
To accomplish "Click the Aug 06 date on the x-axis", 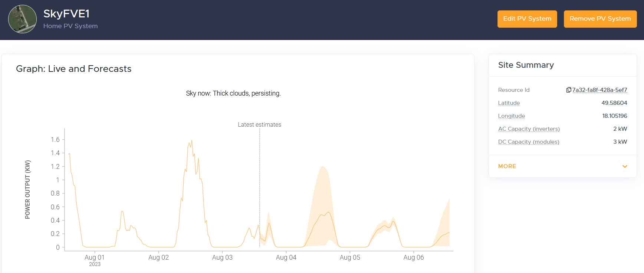I will pyautogui.click(x=413, y=257).
